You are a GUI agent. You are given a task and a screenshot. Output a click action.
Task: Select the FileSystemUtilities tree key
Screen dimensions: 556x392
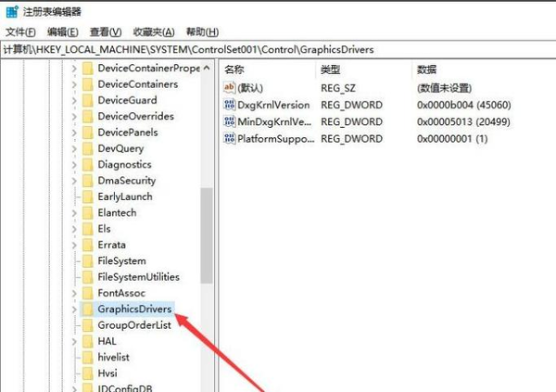click(139, 277)
